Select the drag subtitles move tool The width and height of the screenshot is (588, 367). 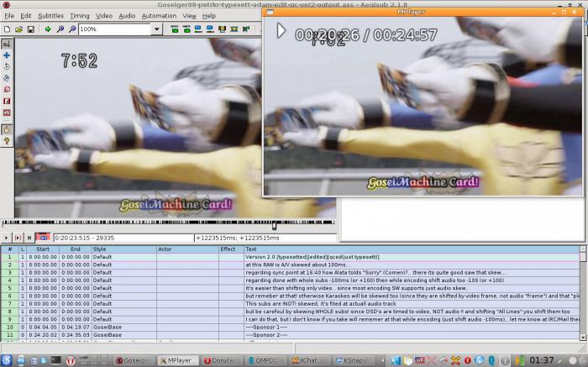tap(7, 55)
